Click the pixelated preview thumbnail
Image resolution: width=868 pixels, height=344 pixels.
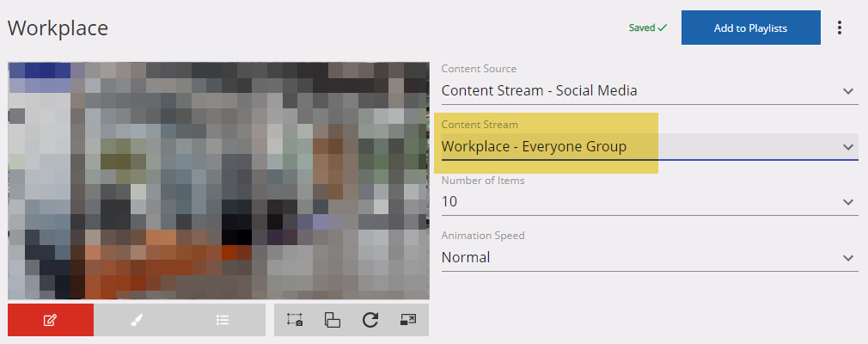[218, 181]
